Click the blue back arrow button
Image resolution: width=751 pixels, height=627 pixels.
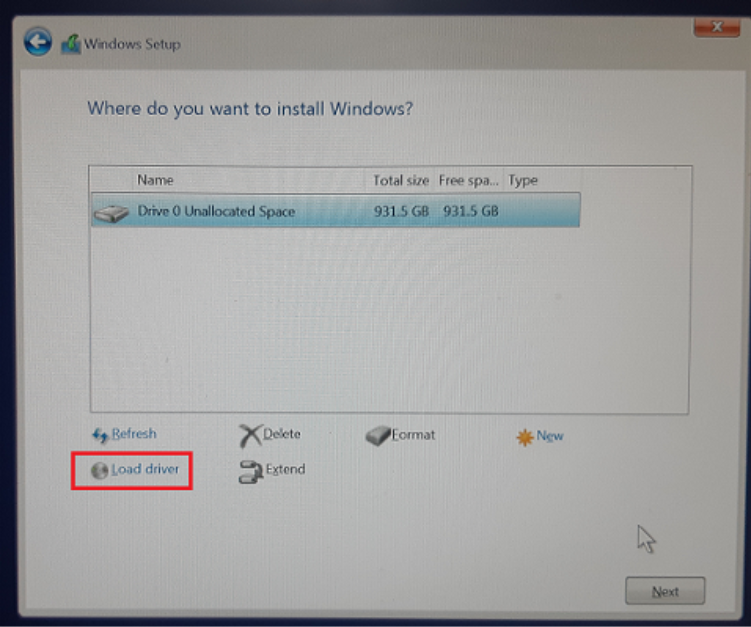(x=38, y=43)
